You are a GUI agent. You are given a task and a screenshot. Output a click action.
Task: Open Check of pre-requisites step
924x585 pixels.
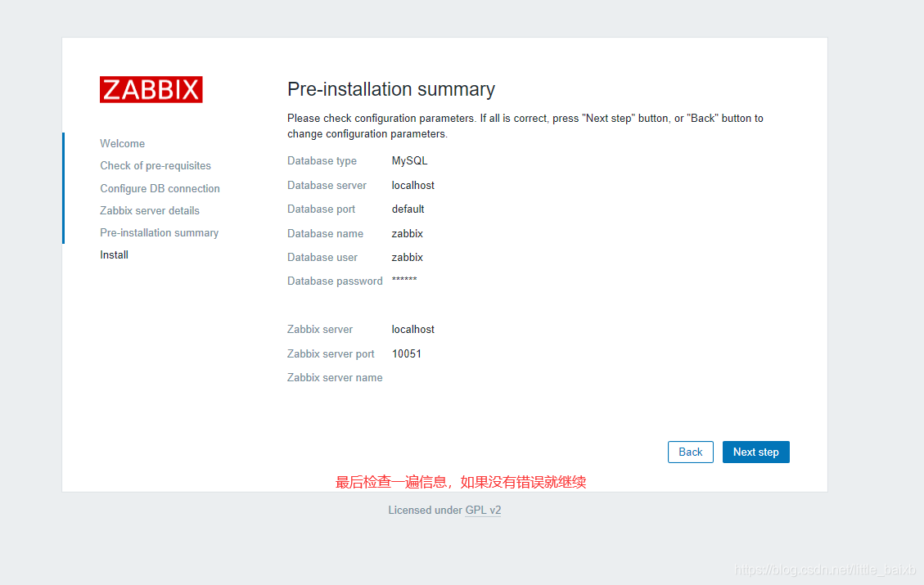tap(155, 165)
